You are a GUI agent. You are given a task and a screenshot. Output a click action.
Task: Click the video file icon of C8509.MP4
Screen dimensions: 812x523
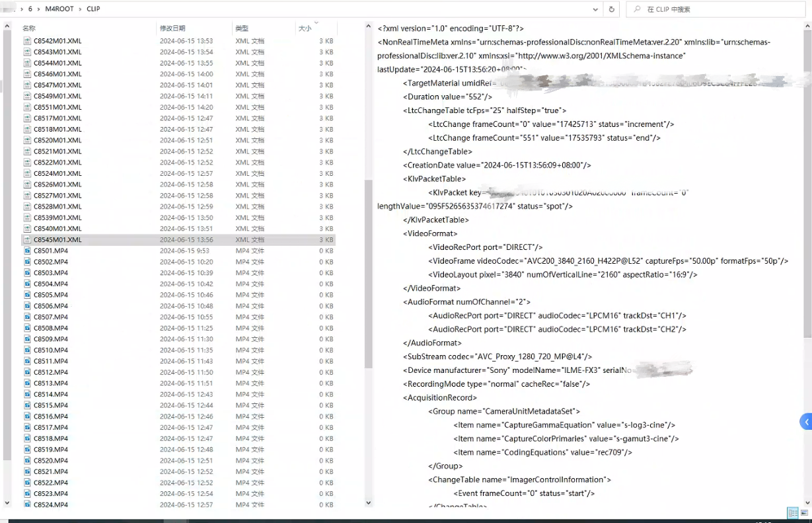click(28, 339)
